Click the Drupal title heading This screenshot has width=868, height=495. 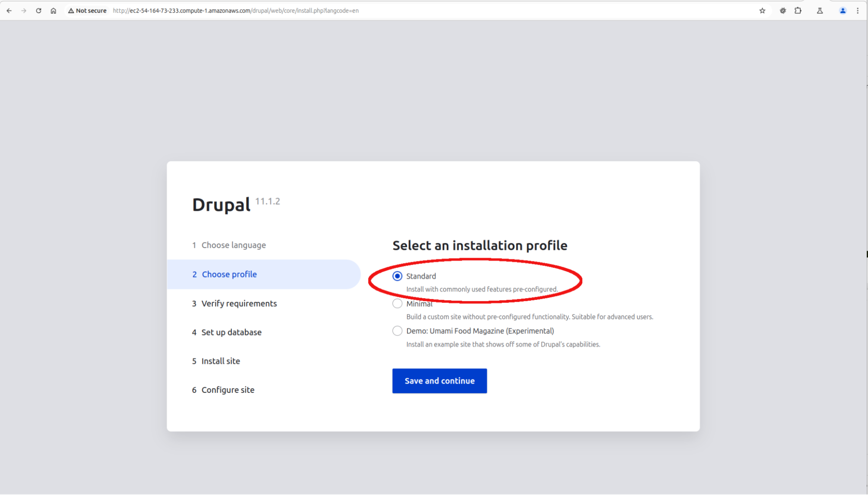point(221,205)
